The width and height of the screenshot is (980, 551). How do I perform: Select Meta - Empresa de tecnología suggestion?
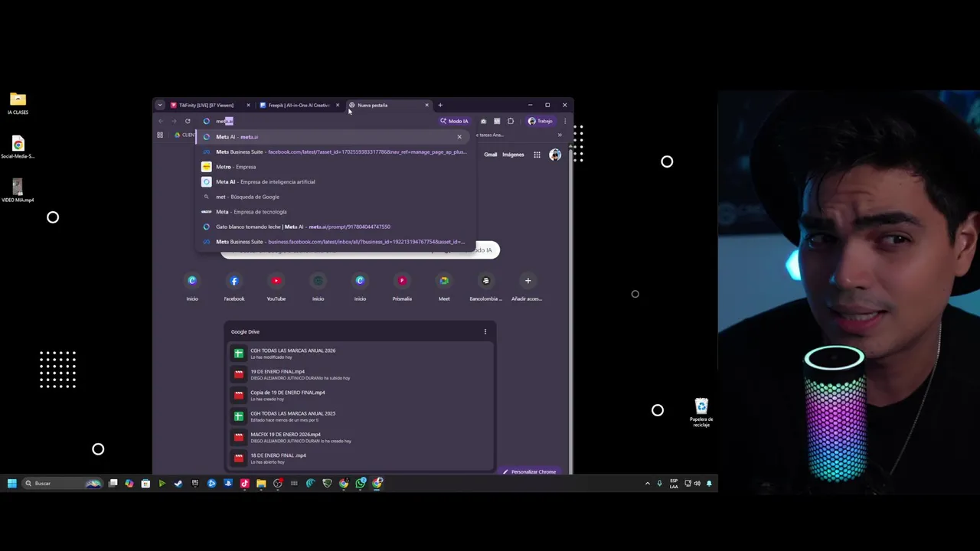point(335,212)
